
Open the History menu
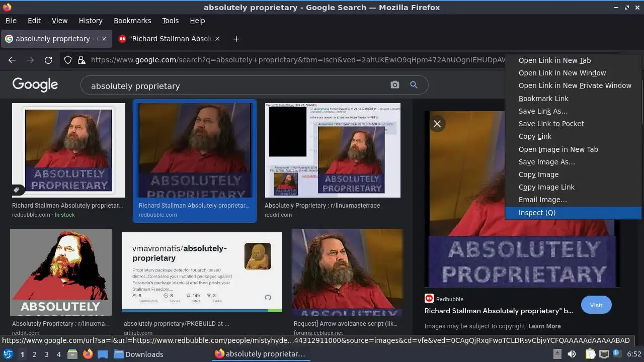pyautogui.click(x=91, y=21)
